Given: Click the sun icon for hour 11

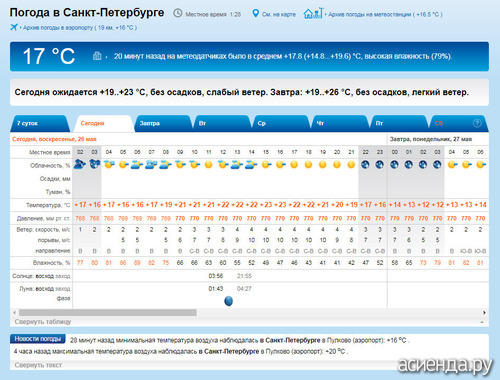Looking at the screenshot, I should pyautogui.click(x=209, y=164).
